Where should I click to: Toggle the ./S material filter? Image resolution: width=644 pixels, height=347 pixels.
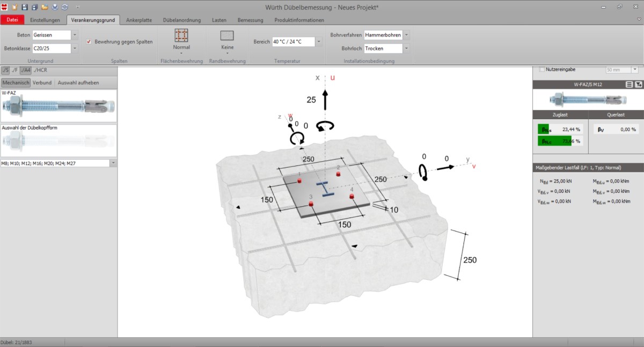tap(5, 70)
